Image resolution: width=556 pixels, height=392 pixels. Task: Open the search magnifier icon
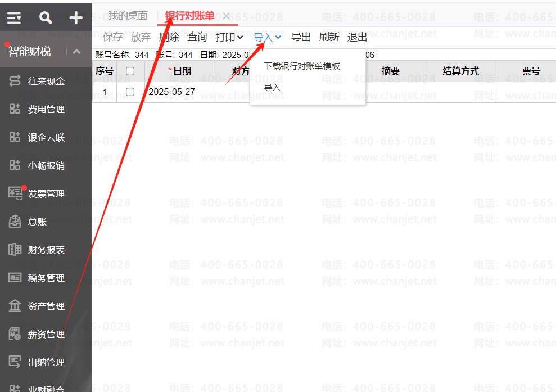(x=46, y=18)
